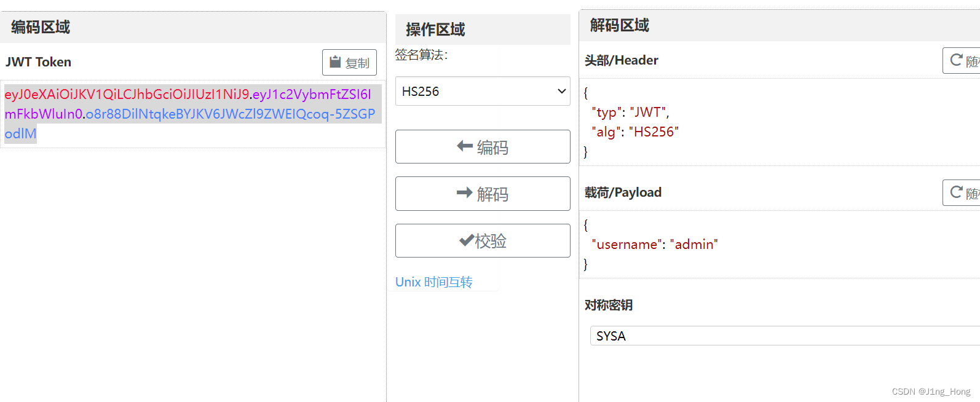Click the 编码 encode button
The height and width of the screenshot is (402, 980).
[482, 146]
